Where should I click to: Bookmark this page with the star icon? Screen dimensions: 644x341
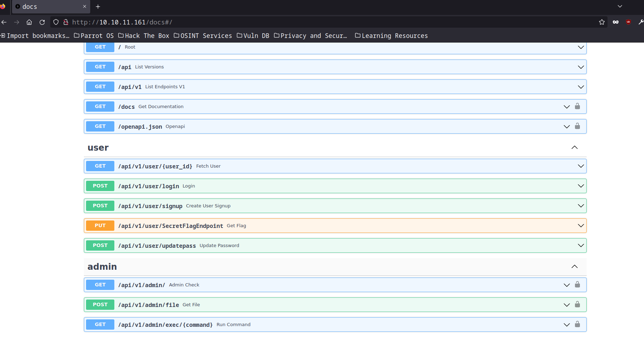(602, 22)
